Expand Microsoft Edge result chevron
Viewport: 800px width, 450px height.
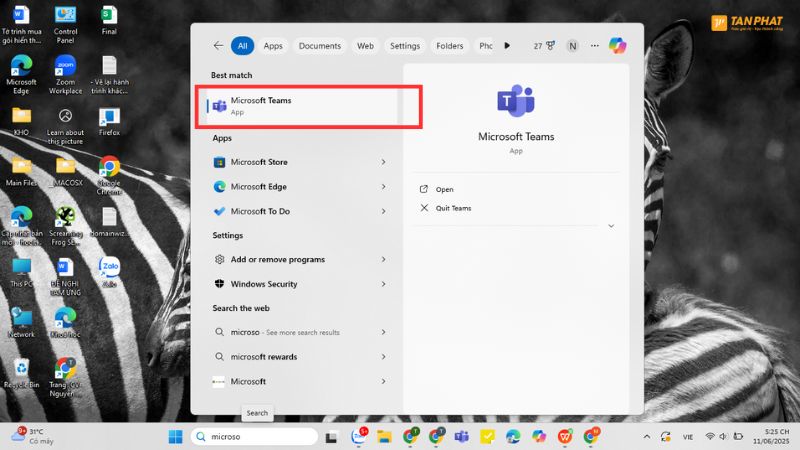(383, 187)
